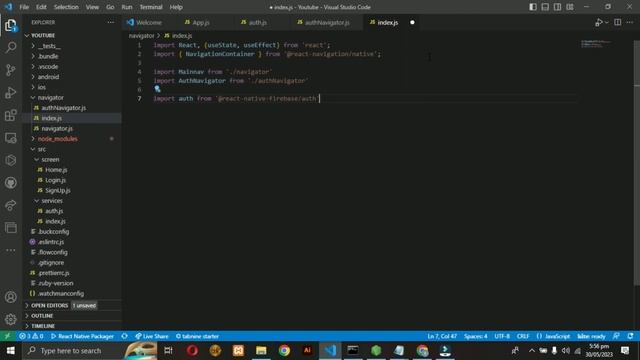Open Run and Debug view icon

click(x=11, y=93)
